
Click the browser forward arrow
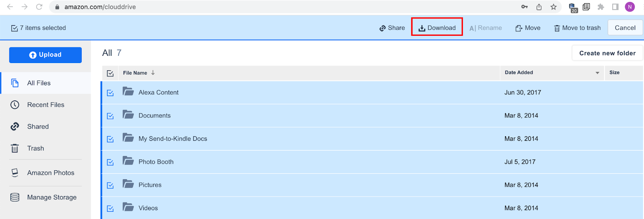[x=25, y=7]
